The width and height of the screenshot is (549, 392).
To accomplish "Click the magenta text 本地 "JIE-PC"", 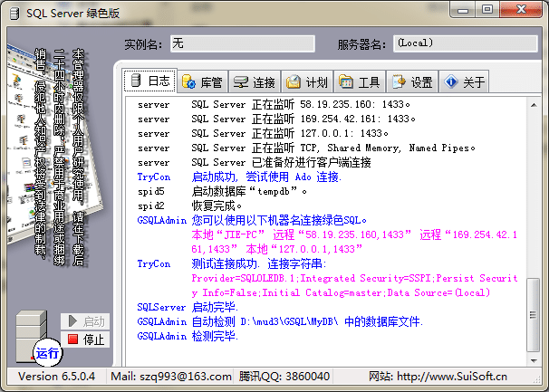I will tap(228, 234).
